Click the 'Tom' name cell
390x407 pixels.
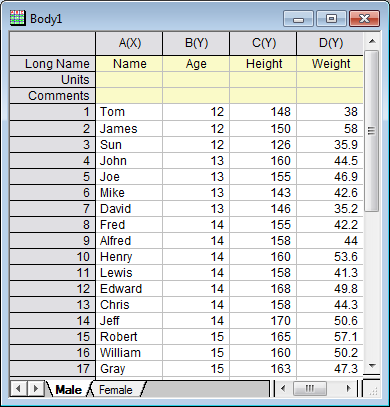pyautogui.click(x=129, y=112)
